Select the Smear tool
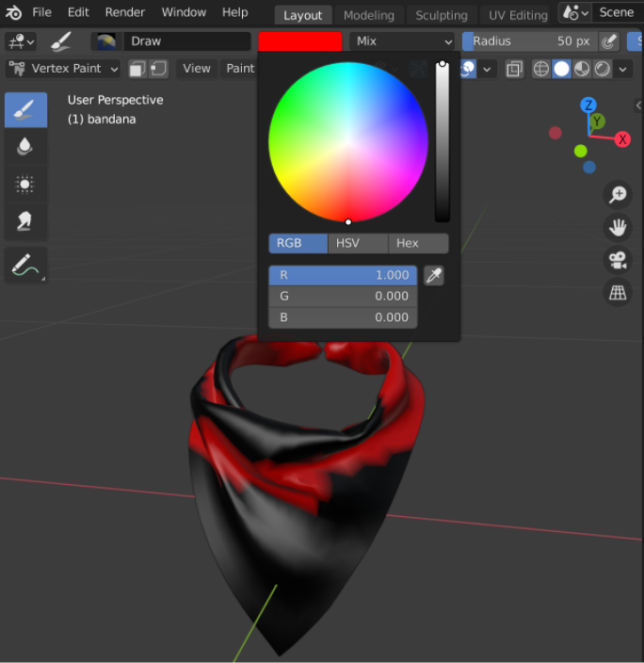Viewport: 644px width, 663px height. coord(25,221)
